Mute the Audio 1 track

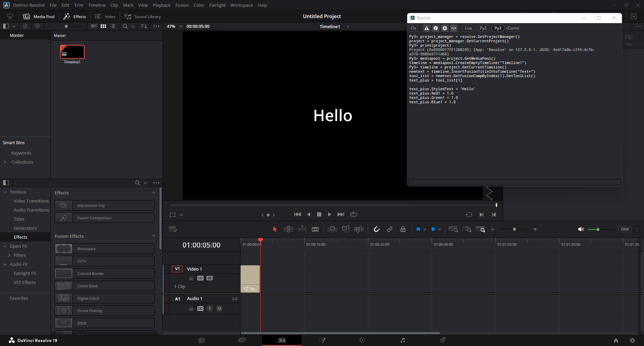(x=219, y=308)
